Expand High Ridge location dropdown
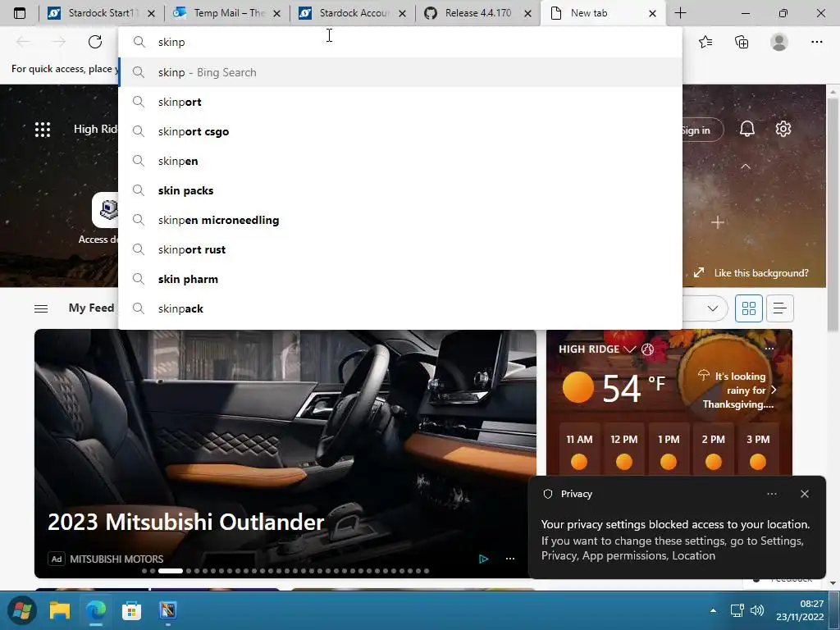The height and width of the screenshot is (630, 840). pos(630,349)
